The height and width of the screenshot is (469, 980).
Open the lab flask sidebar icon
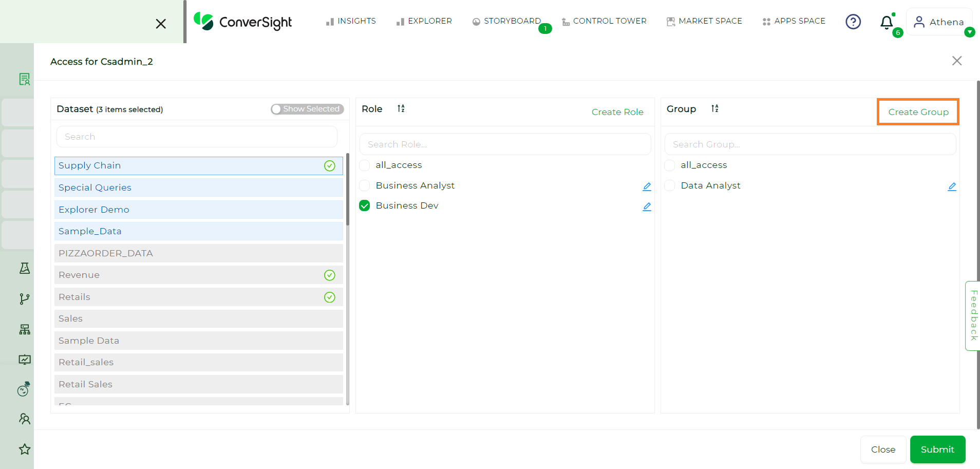[24, 268]
